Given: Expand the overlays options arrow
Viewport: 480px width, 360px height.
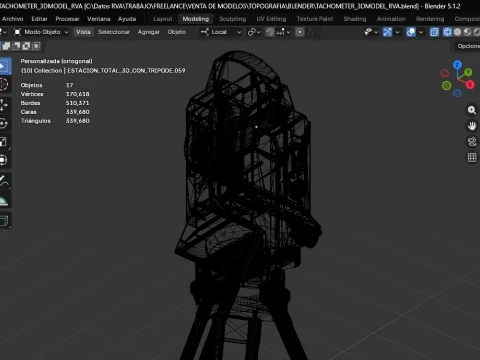Looking at the screenshot, I should point(421,32).
